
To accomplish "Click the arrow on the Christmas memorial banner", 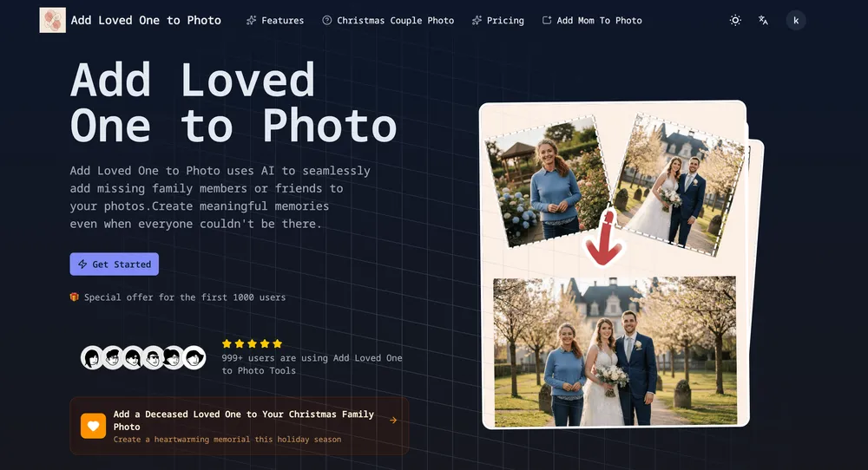I will pyautogui.click(x=393, y=421).
